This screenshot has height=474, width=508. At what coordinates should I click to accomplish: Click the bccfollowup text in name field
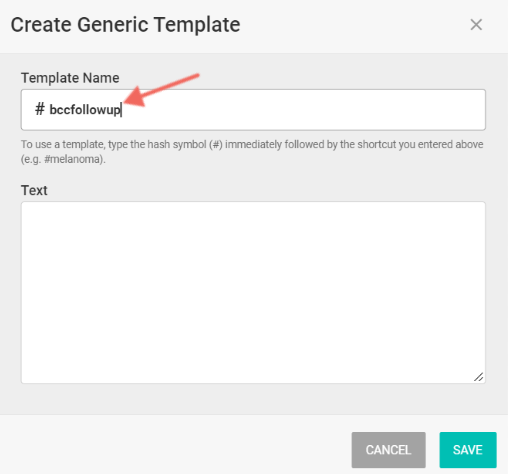(85, 110)
